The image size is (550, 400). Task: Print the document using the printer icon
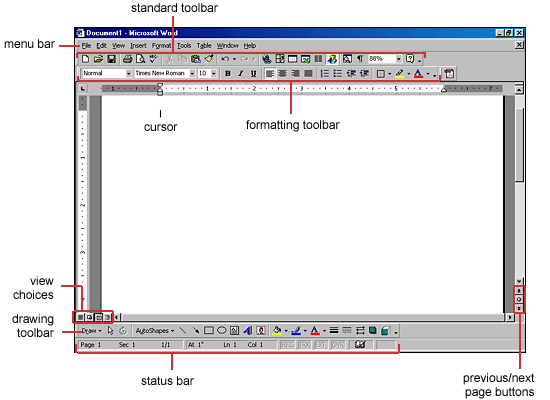(128, 59)
